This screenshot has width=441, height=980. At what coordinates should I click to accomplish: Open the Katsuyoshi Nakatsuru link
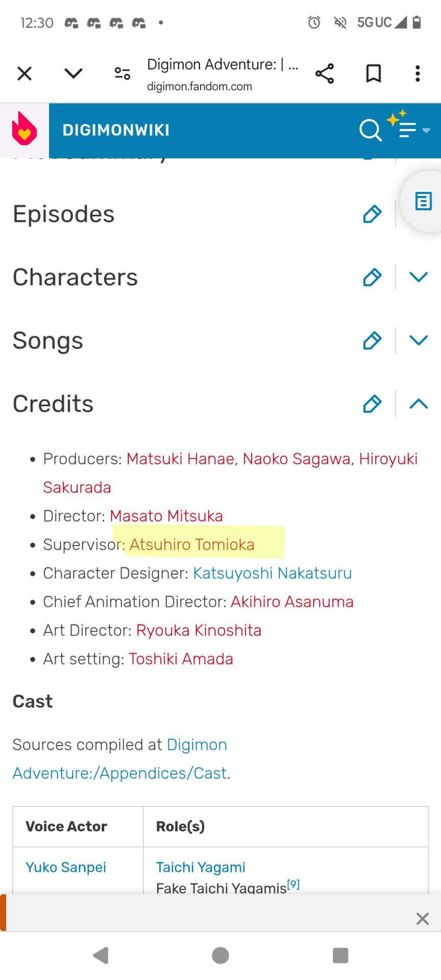click(x=273, y=573)
